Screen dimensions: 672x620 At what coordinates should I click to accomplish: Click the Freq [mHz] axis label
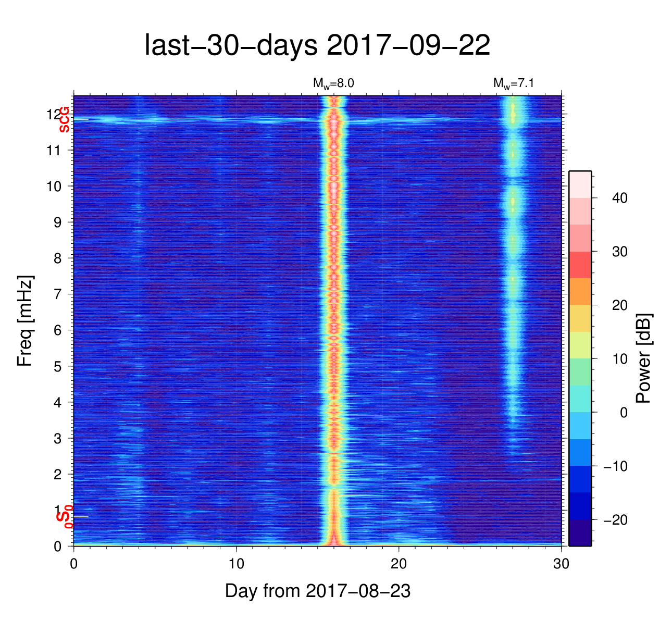25,321
